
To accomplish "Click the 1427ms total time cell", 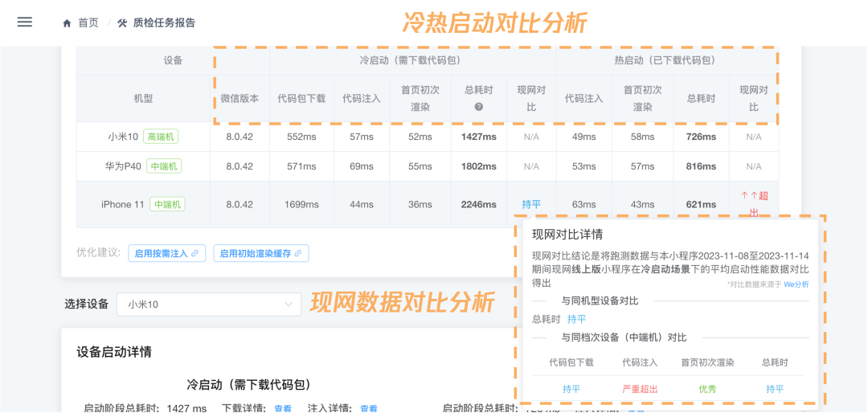I will [479, 137].
